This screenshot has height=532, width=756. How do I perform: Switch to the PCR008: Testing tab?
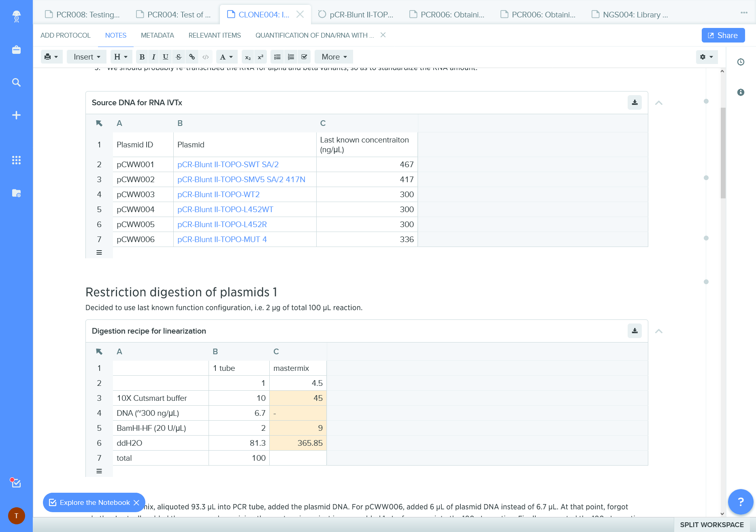point(83,15)
